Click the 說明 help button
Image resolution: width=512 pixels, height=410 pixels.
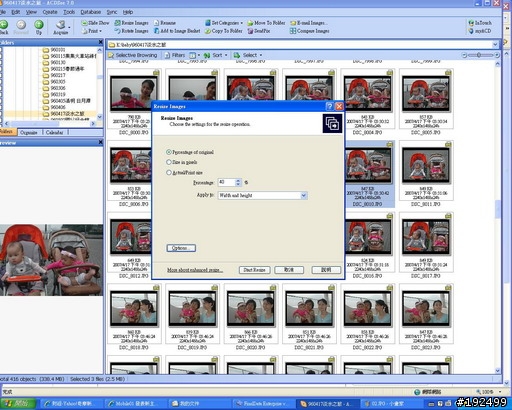pyautogui.click(x=326, y=270)
